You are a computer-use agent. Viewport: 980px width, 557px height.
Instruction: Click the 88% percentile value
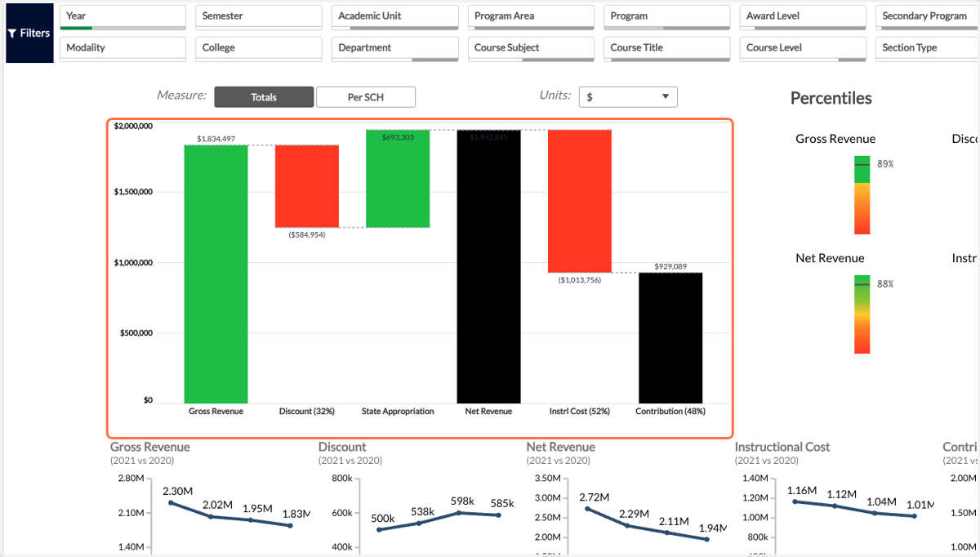pyautogui.click(x=885, y=284)
